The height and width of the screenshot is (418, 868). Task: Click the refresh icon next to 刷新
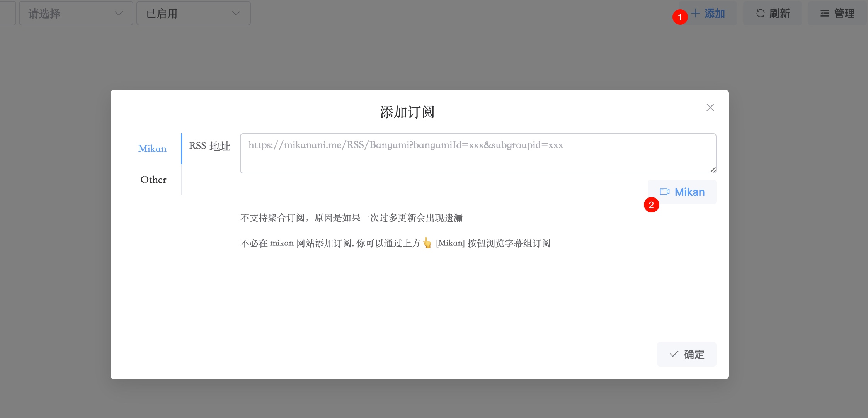tap(760, 13)
